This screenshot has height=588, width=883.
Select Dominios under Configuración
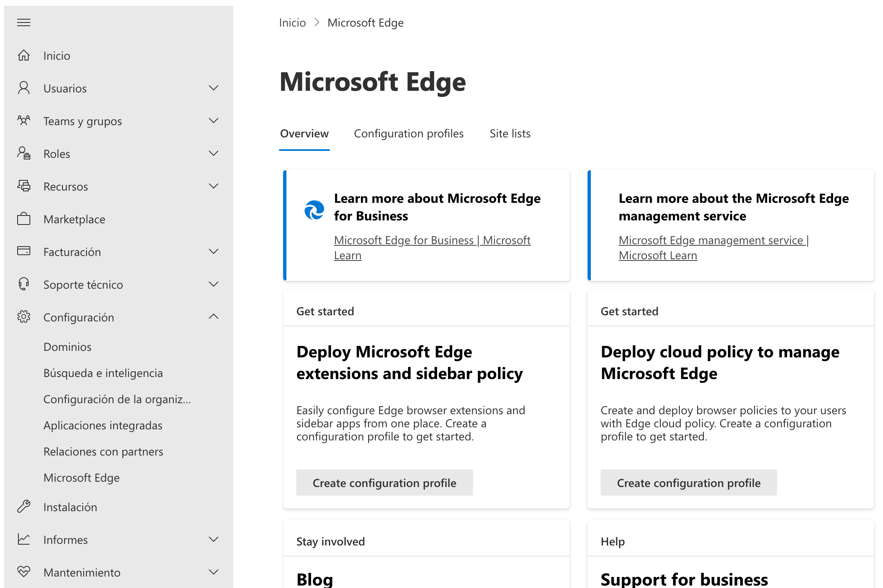(68, 347)
